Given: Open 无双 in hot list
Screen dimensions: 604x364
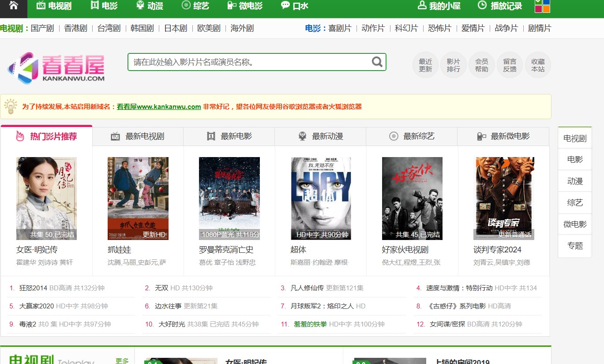Looking at the screenshot, I should [161, 288].
